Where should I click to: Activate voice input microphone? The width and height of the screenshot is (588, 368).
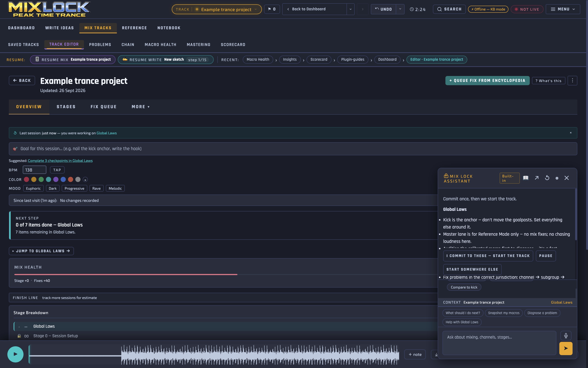click(x=566, y=336)
